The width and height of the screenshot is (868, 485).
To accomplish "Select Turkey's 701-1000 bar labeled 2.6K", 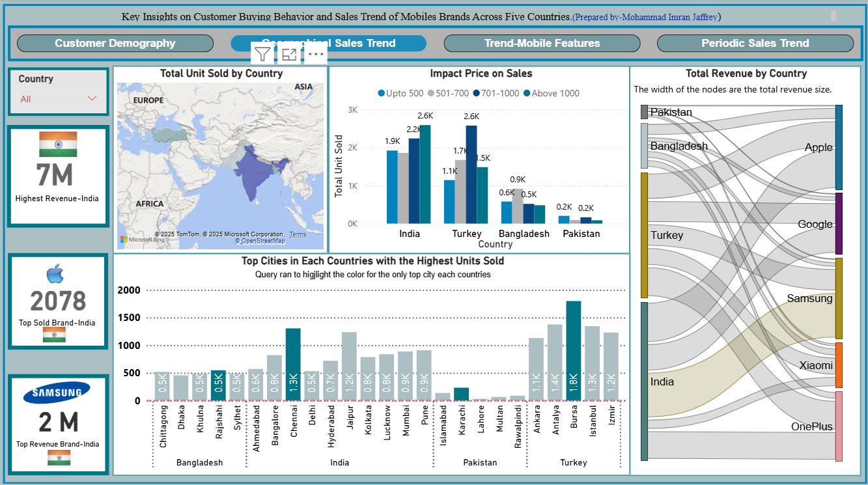I will [x=471, y=174].
